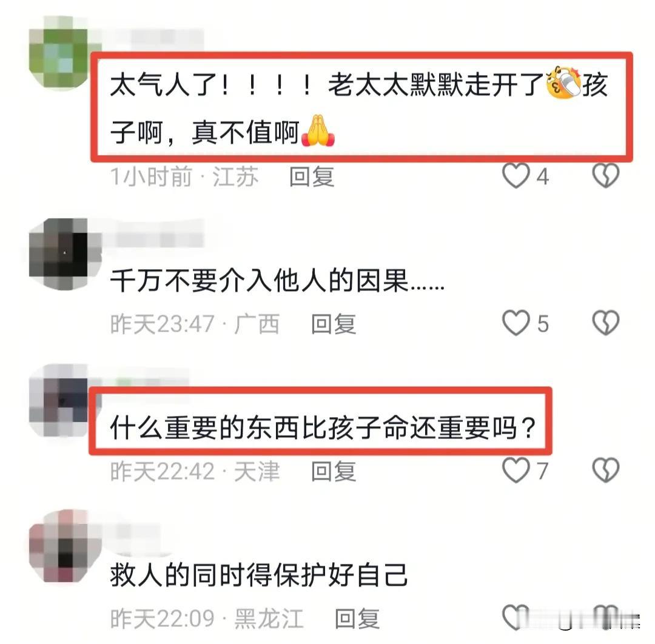Like the Guangxi comment with 5 likes

tap(516, 323)
